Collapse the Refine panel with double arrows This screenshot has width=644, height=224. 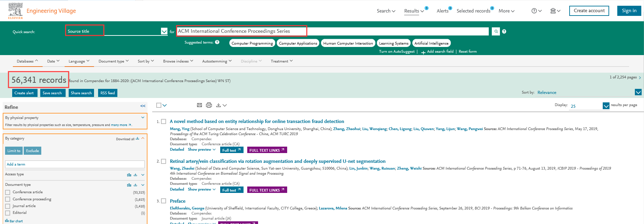143,106
